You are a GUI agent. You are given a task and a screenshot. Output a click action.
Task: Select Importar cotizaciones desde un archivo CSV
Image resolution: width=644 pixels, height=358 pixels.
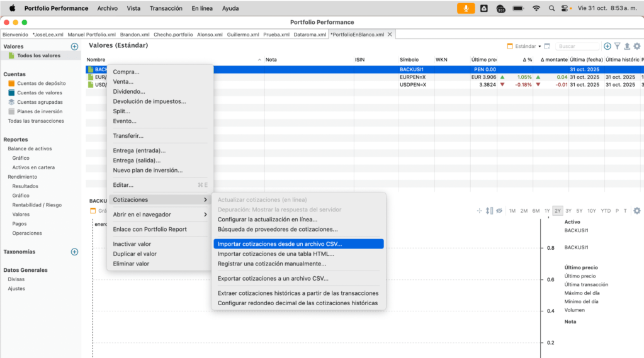(x=280, y=243)
